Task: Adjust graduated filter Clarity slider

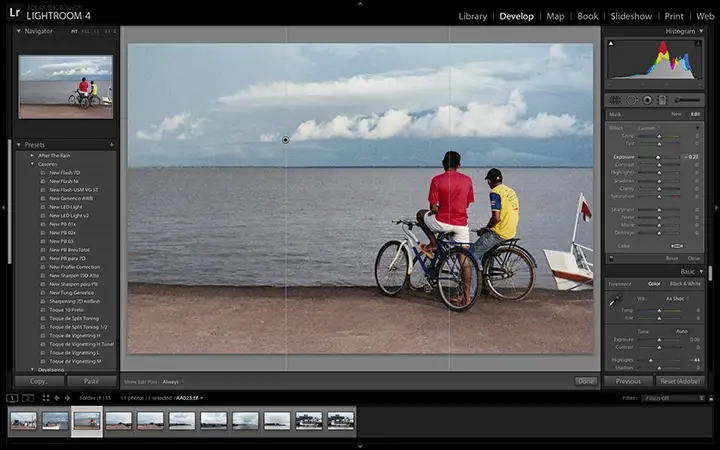Action: click(659, 189)
